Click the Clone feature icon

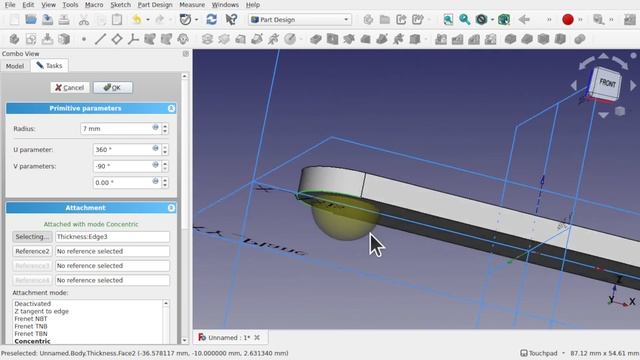pyautogui.click(x=183, y=39)
